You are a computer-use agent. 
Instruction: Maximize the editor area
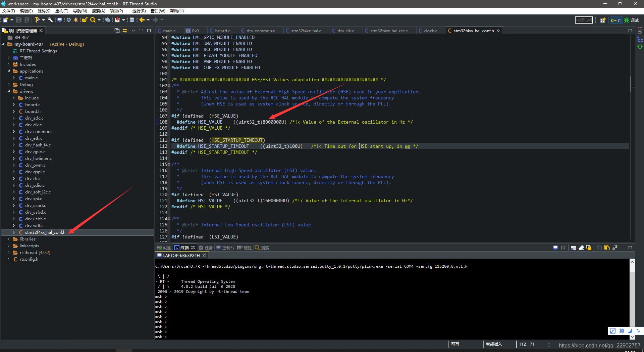pyautogui.click(x=630, y=30)
